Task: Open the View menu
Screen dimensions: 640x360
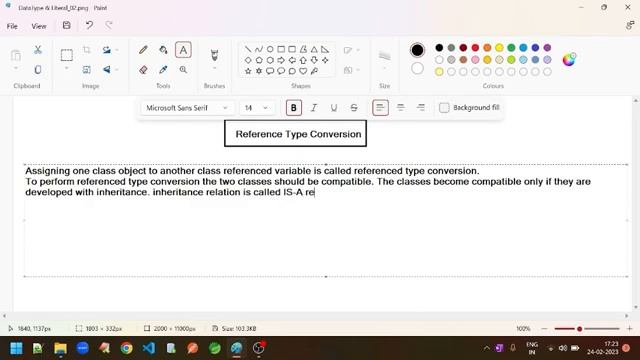Action: [39, 26]
